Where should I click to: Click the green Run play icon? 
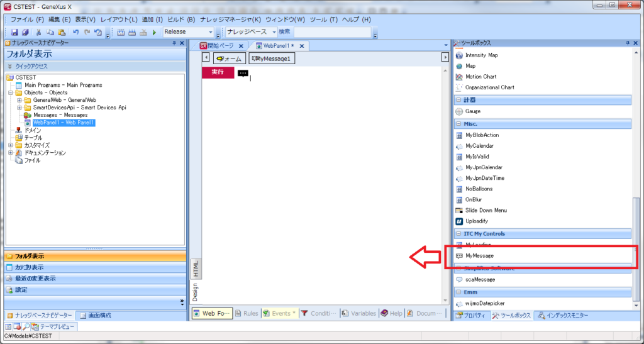tap(155, 32)
